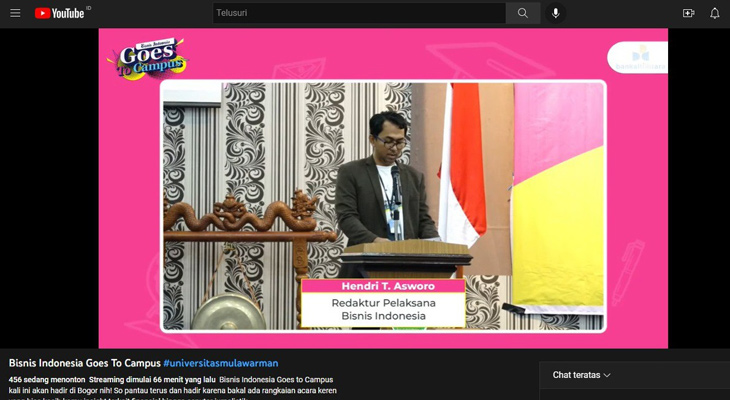Click 'Streaming dimulai 66 menit yang lalu' text
Image resolution: width=730 pixels, height=400 pixels.
click(x=152, y=380)
